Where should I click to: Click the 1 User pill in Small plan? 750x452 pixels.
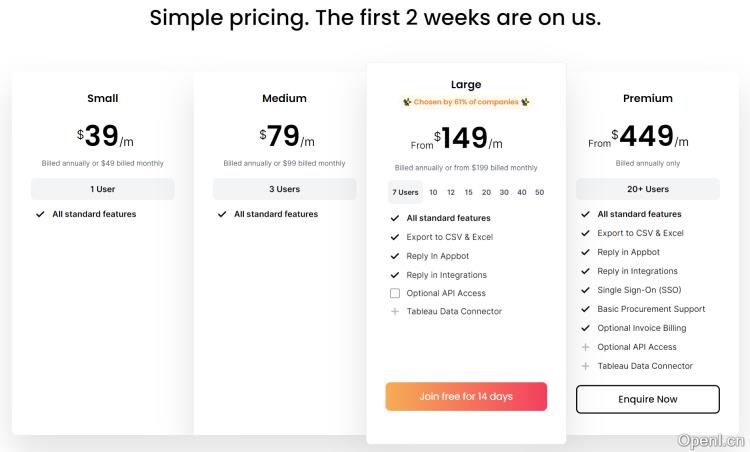pos(103,189)
